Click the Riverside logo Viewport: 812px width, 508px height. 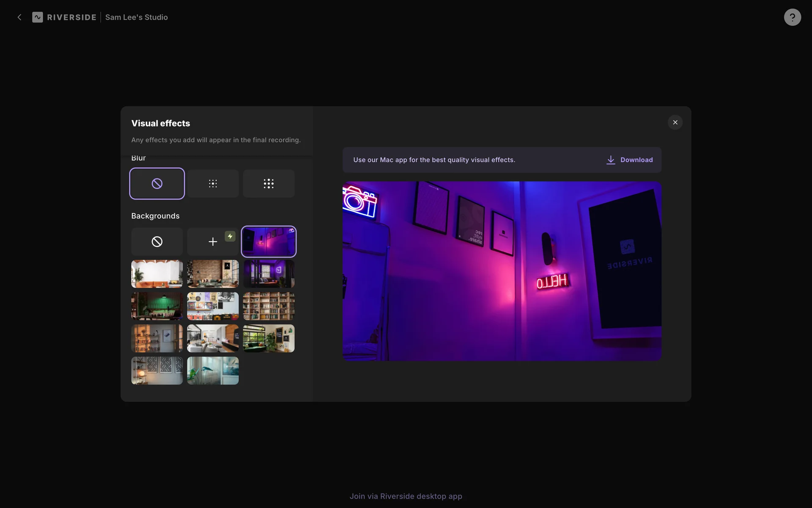point(65,17)
